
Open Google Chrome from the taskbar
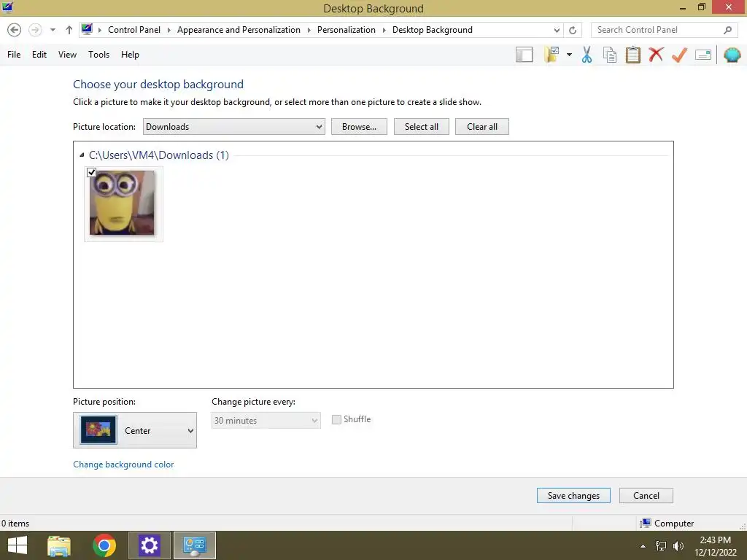coord(104,545)
